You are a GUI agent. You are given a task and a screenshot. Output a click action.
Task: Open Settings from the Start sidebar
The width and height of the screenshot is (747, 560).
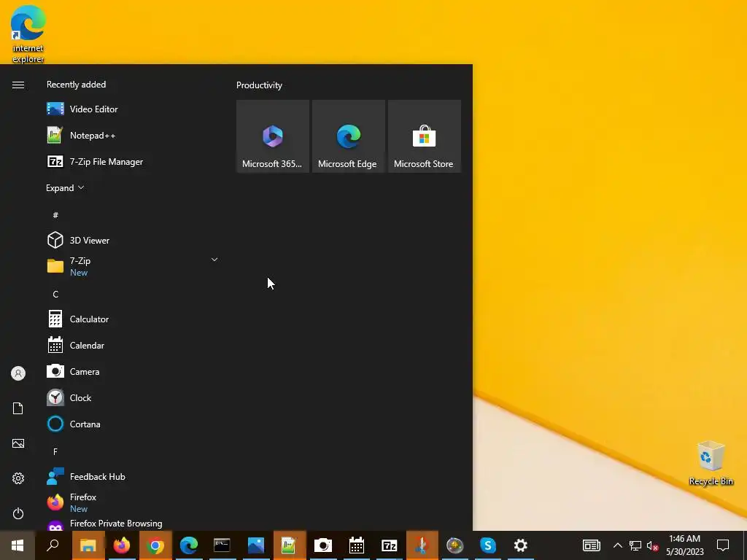click(x=18, y=478)
